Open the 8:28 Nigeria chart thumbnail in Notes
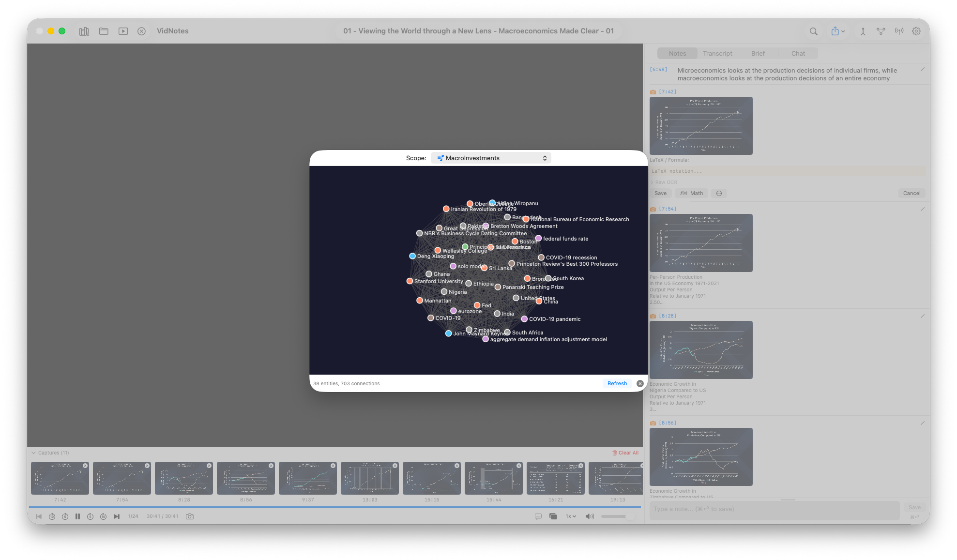 701,350
